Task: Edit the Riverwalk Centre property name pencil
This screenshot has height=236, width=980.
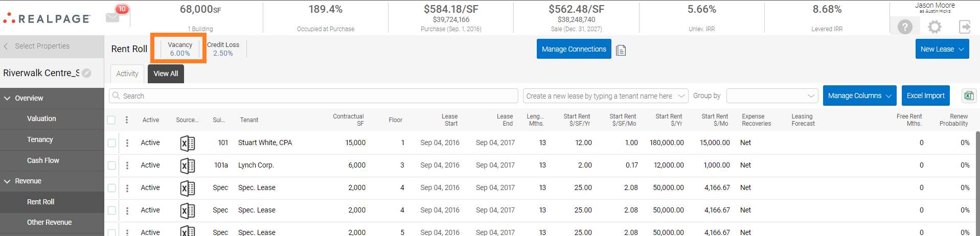Action: coord(87,73)
